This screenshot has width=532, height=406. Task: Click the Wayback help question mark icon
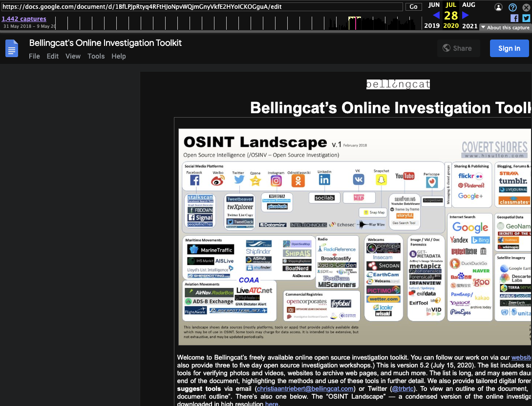[512, 7]
